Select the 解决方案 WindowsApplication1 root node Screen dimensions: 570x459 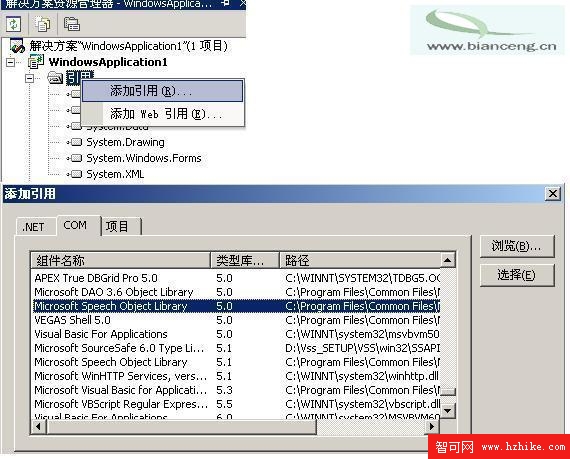pos(128,46)
